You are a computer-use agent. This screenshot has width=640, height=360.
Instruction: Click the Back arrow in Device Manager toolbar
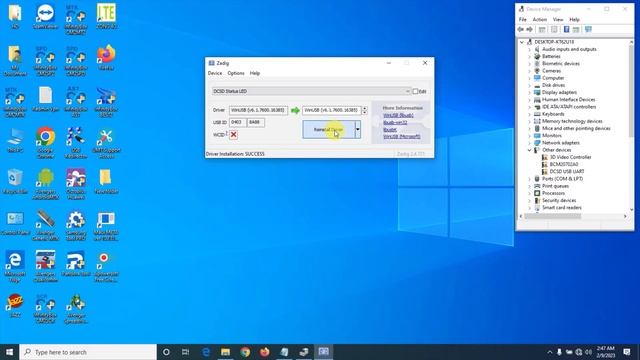(520, 29)
